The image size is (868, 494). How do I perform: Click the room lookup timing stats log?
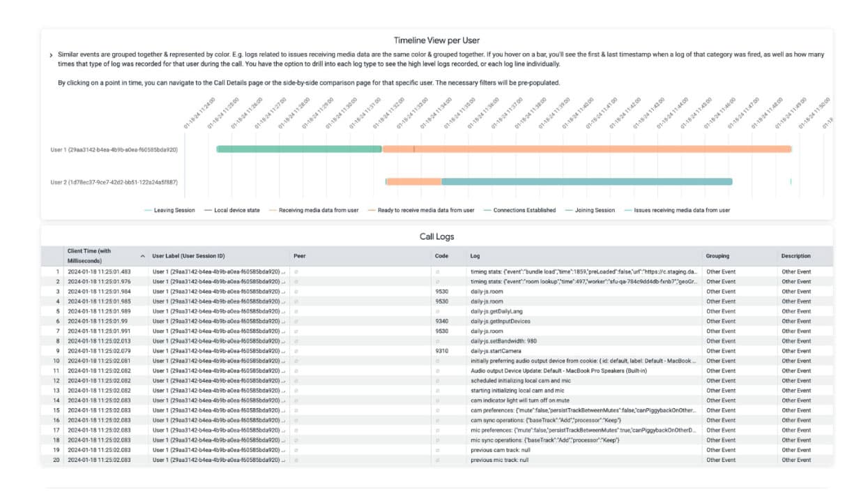click(584, 281)
